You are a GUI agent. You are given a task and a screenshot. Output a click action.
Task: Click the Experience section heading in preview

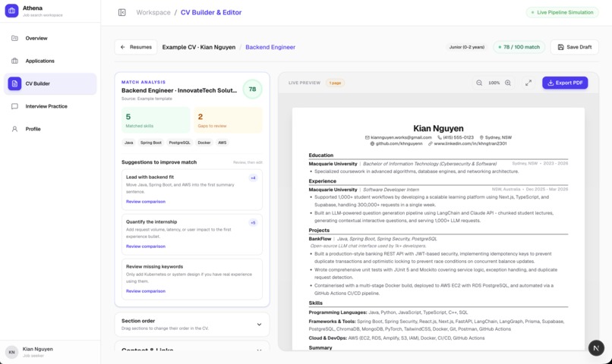[323, 180]
